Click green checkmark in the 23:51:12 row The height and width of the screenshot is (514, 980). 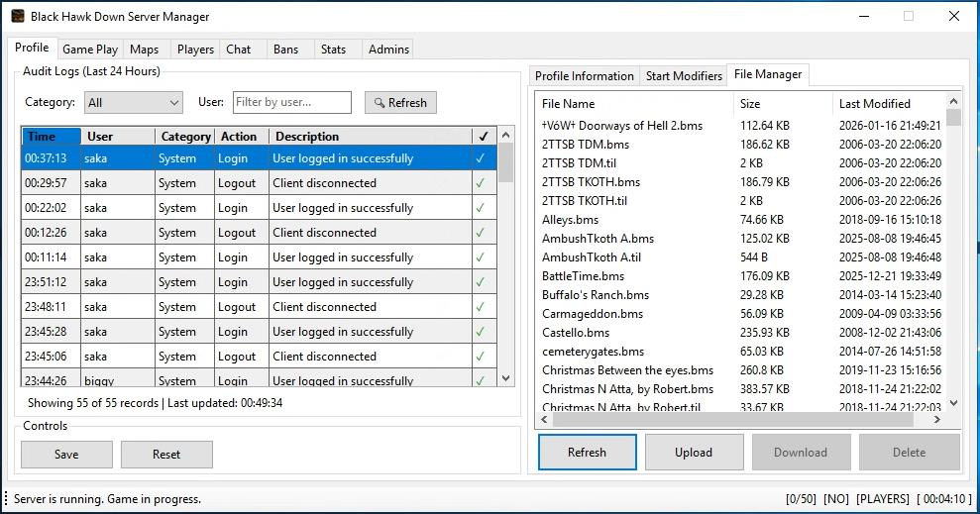pos(480,282)
